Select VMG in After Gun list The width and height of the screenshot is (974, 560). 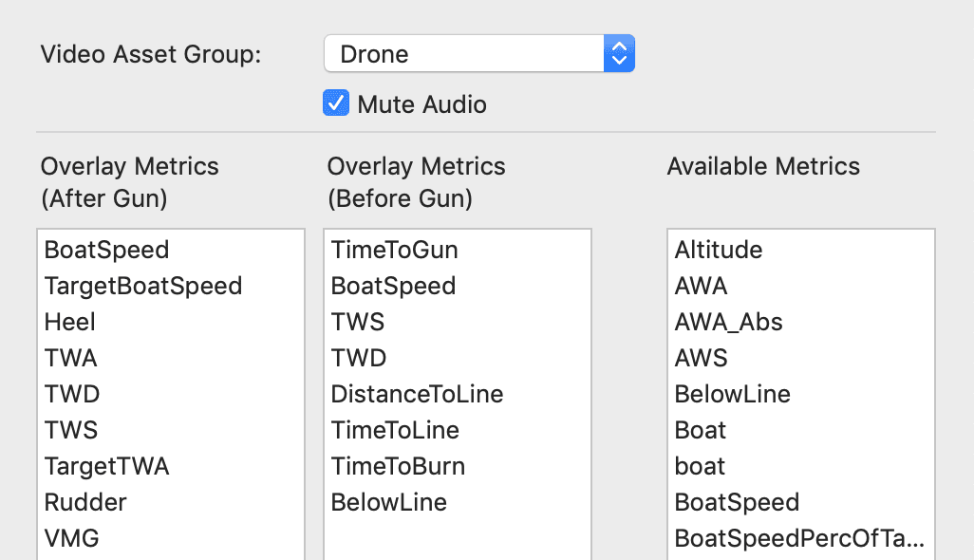171,537
